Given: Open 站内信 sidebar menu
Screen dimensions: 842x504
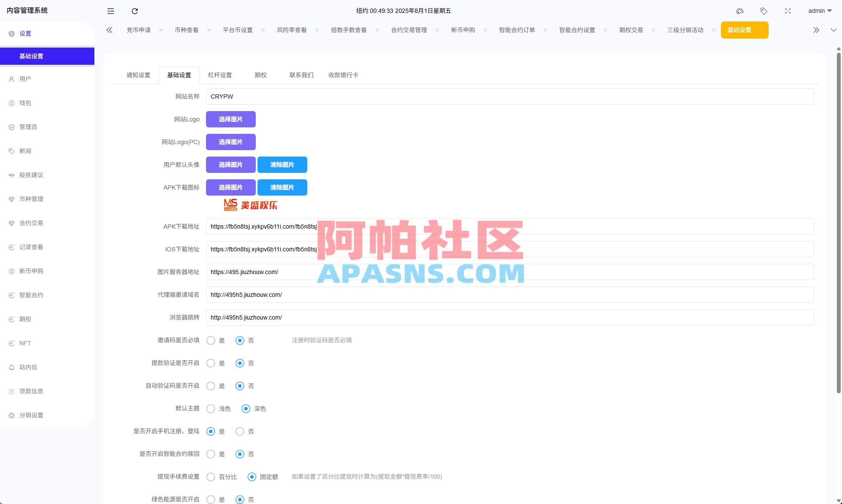Looking at the screenshot, I should [x=47, y=367].
